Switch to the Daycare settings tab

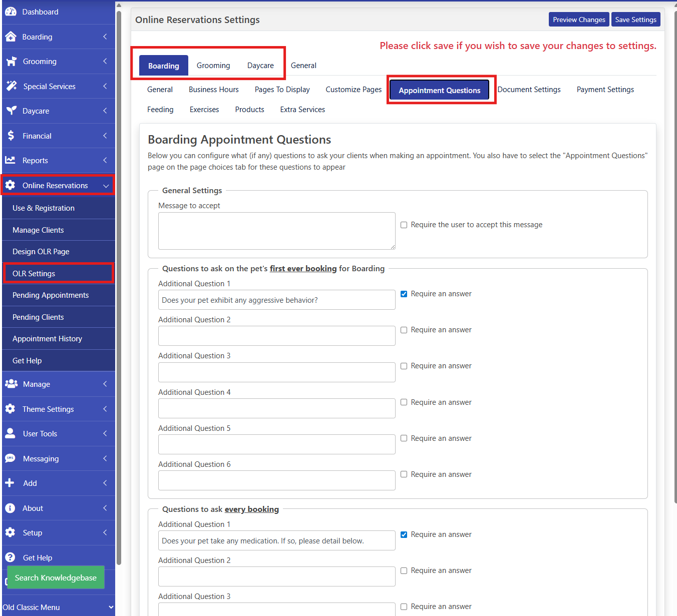click(260, 66)
